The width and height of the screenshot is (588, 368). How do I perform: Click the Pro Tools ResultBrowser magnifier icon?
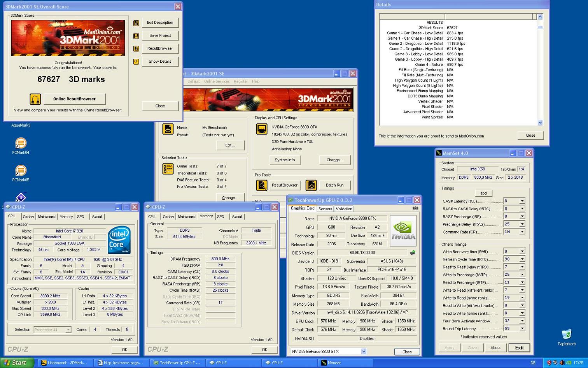click(262, 185)
